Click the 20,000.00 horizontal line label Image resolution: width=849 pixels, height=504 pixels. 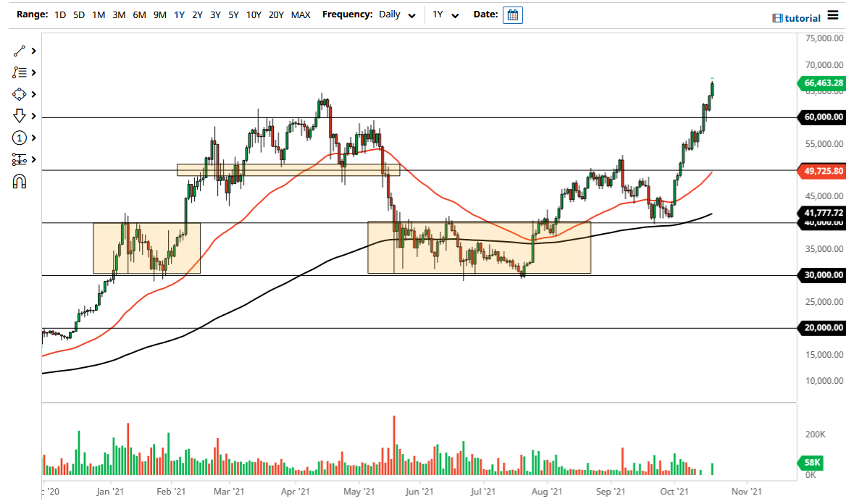tap(822, 328)
